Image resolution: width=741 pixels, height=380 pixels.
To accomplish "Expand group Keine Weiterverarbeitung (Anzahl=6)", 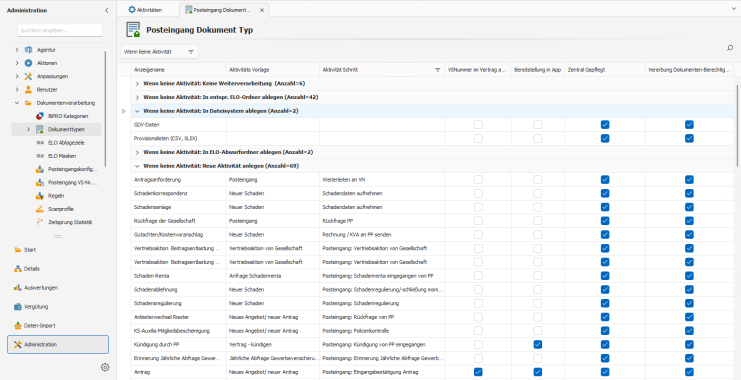I will tap(137, 84).
